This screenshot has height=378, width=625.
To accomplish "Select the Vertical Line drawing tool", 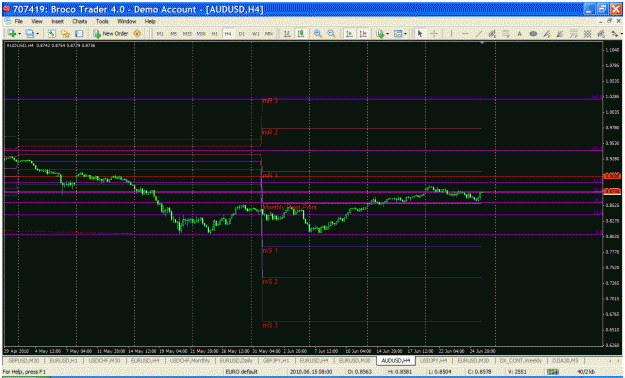I will pos(451,34).
